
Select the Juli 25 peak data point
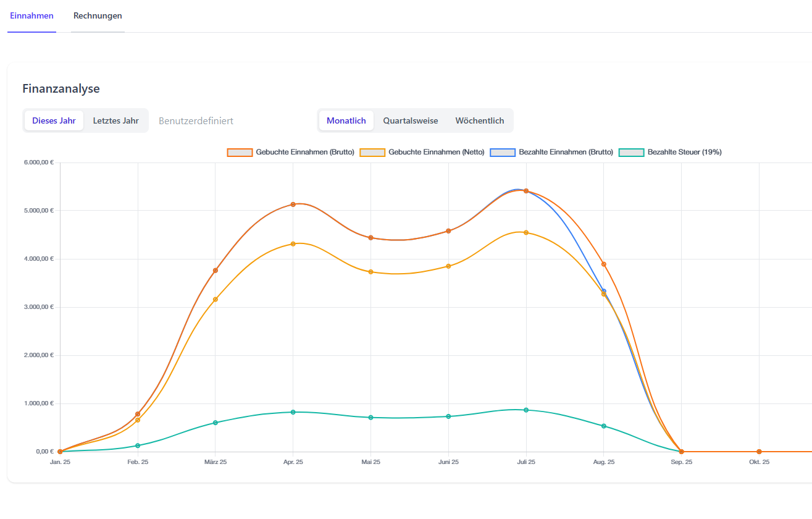point(525,190)
